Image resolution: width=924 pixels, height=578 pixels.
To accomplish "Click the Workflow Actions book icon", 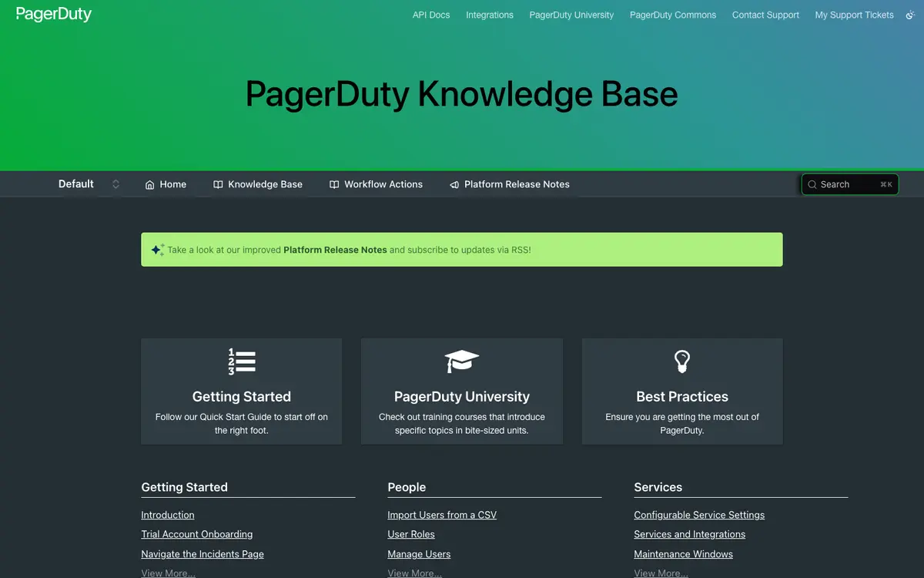I will [334, 185].
